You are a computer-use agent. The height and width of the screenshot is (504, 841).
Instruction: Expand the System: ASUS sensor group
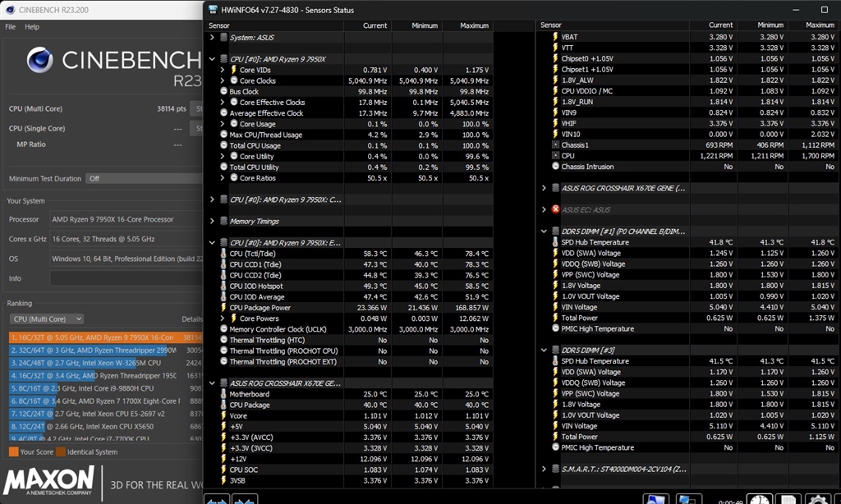coord(212,37)
